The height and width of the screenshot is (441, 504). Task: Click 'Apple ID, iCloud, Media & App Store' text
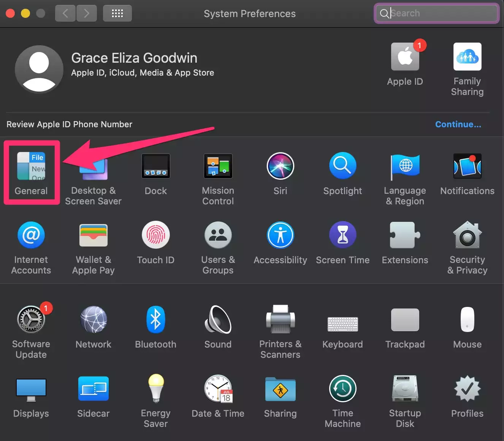[x=143, y=73]
